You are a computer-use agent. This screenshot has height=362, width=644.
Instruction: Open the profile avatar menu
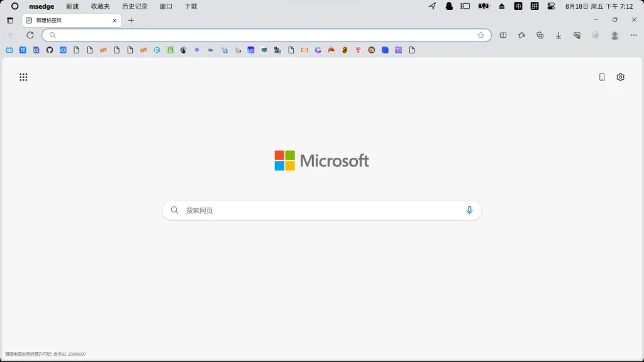point(615,35)
